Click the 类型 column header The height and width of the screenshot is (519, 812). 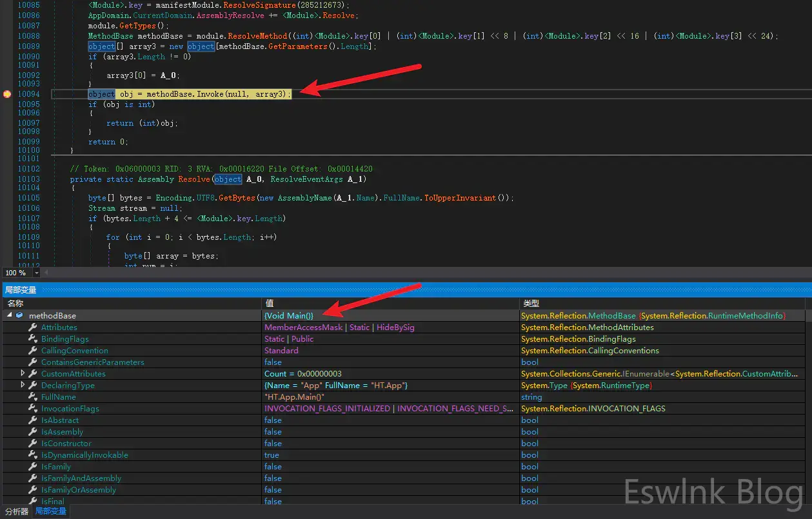(x=531, y=303)
